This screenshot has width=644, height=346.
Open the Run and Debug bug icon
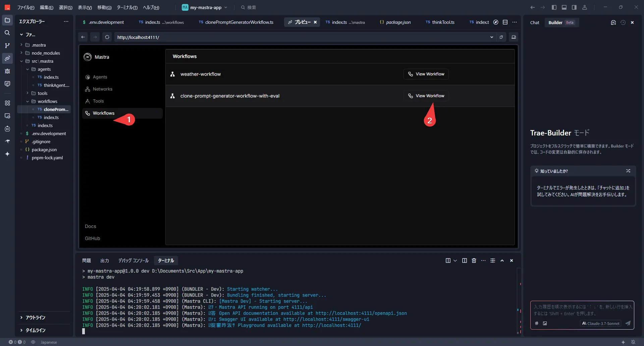pyautogui.click(x=7, y=71)
